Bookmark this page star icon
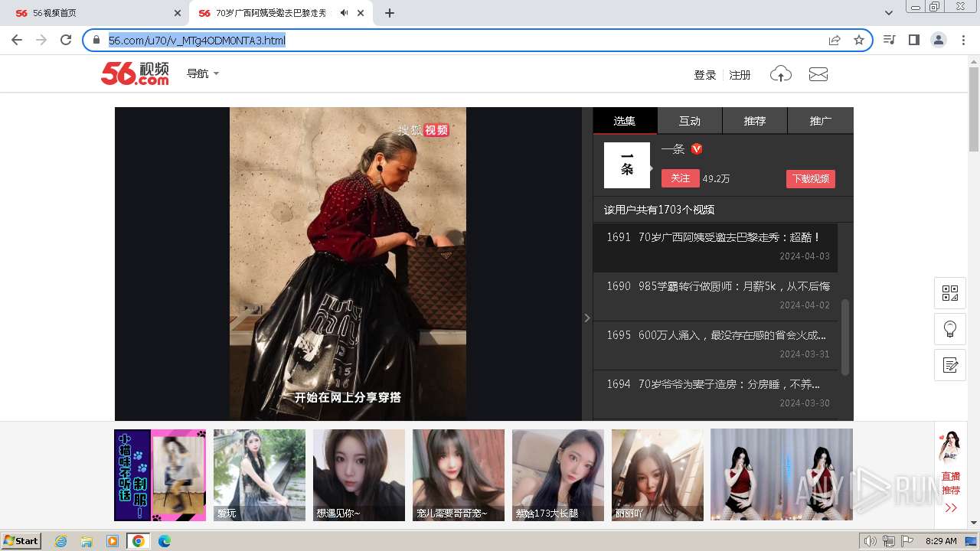 point(859,40)
